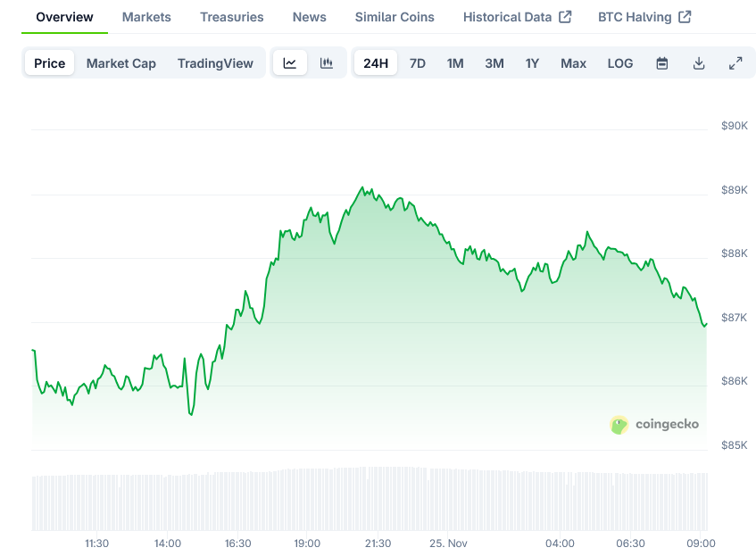
Task: Download chart data icon
Action: [x=699, y=63]
